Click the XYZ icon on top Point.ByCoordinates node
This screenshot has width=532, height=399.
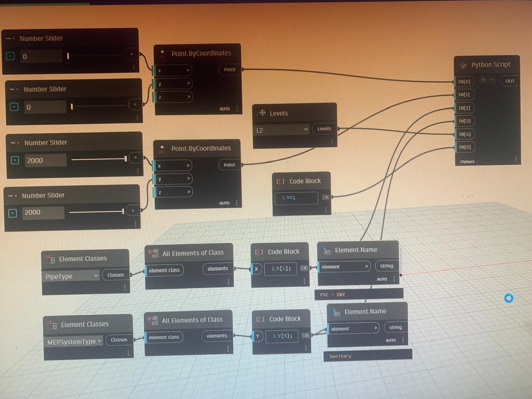pos(162,52)
